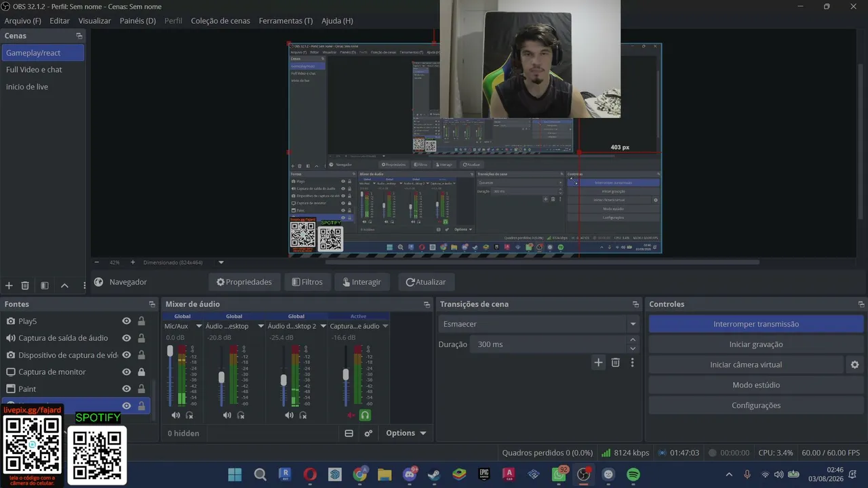
Task: Switch audio mixer layout icon
Action: (x=349, y=433)
